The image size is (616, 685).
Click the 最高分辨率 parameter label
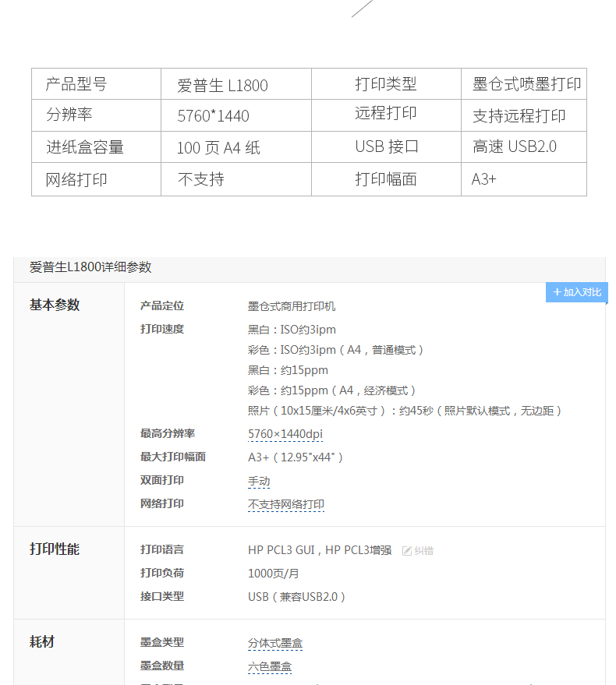(168, 433)
